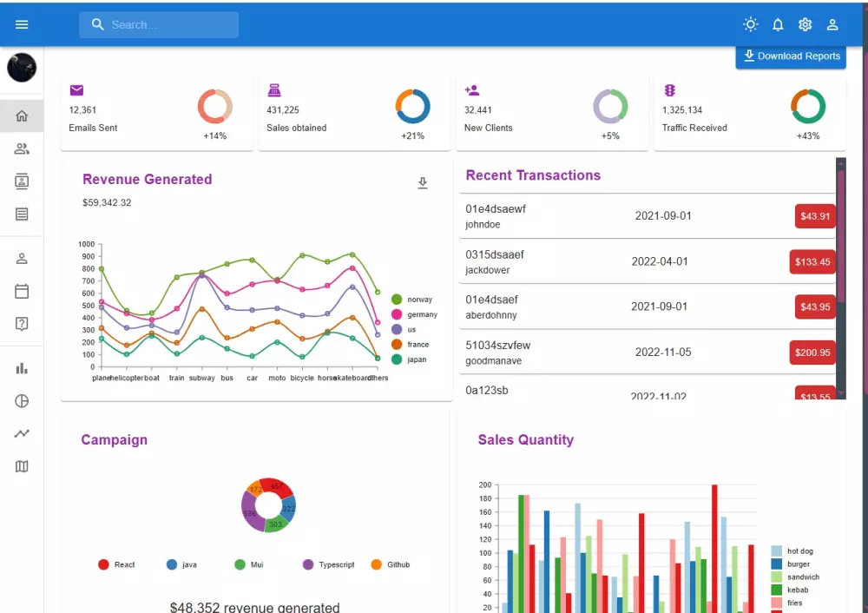This screenshot has height=613, width=868.
Task: Download the Revenue Generated chart data
Action: tap(423, 183)
